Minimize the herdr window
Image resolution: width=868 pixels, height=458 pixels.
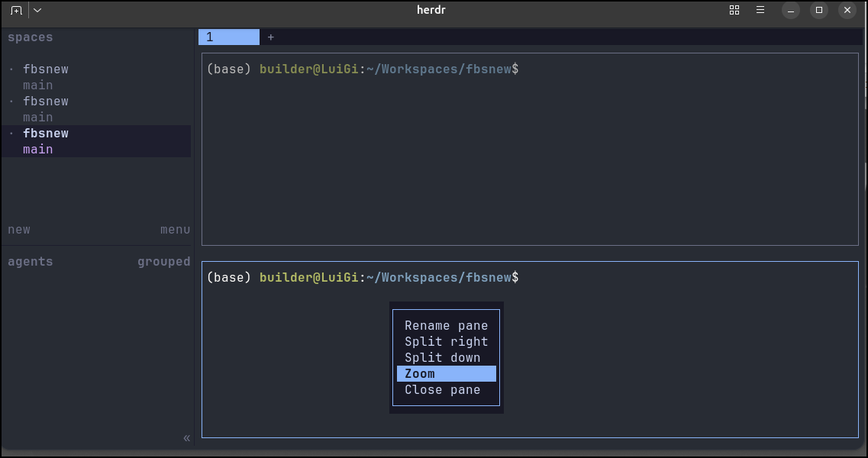790,10
